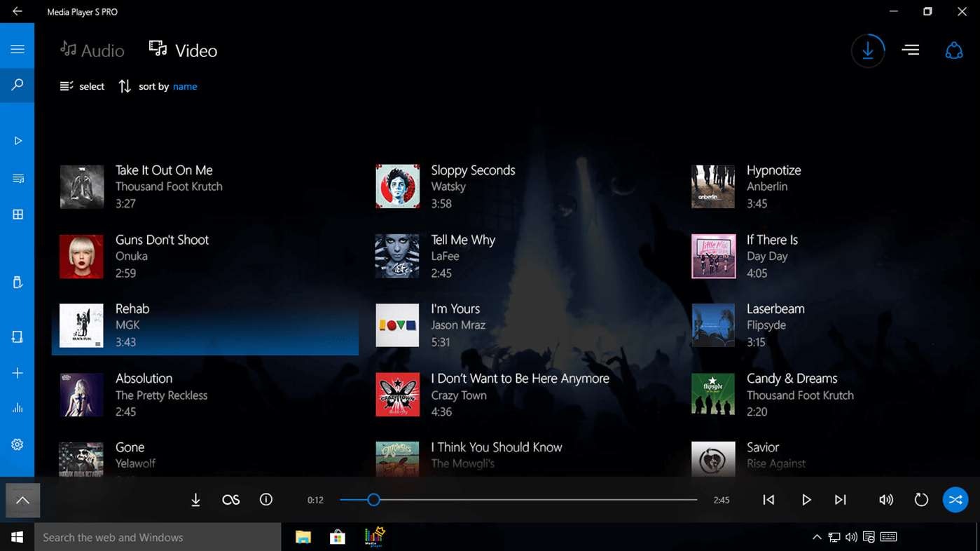Open the hamburger menu in the sidebar

pyautogui.click(x=18, y=49)
